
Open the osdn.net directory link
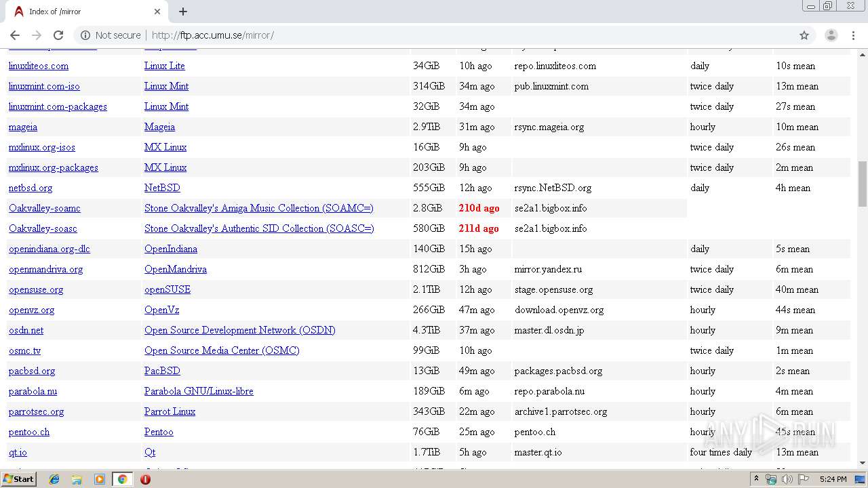26,330
